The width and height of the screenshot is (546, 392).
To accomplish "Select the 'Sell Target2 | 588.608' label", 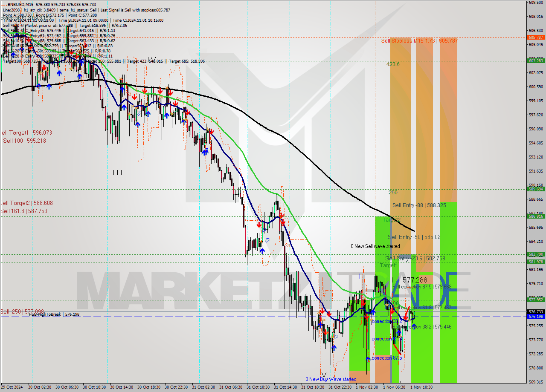I will 26,203.
